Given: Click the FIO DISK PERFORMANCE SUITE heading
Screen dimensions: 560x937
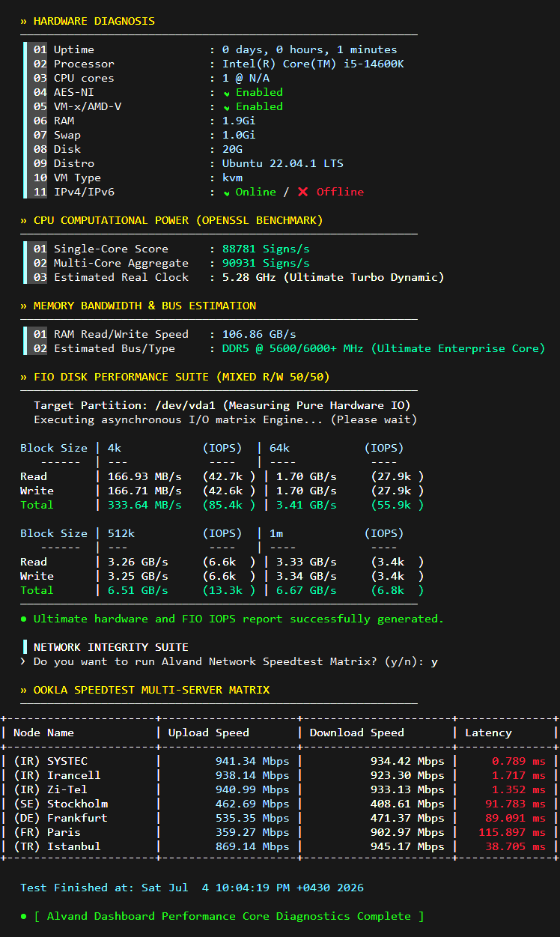Looking at the screenshot, I should click(182, 377).
